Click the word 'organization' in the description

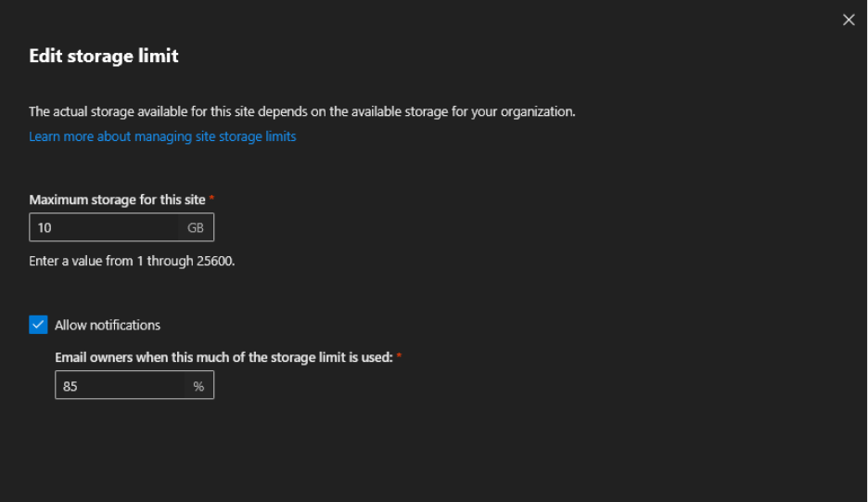pos(538,111)
